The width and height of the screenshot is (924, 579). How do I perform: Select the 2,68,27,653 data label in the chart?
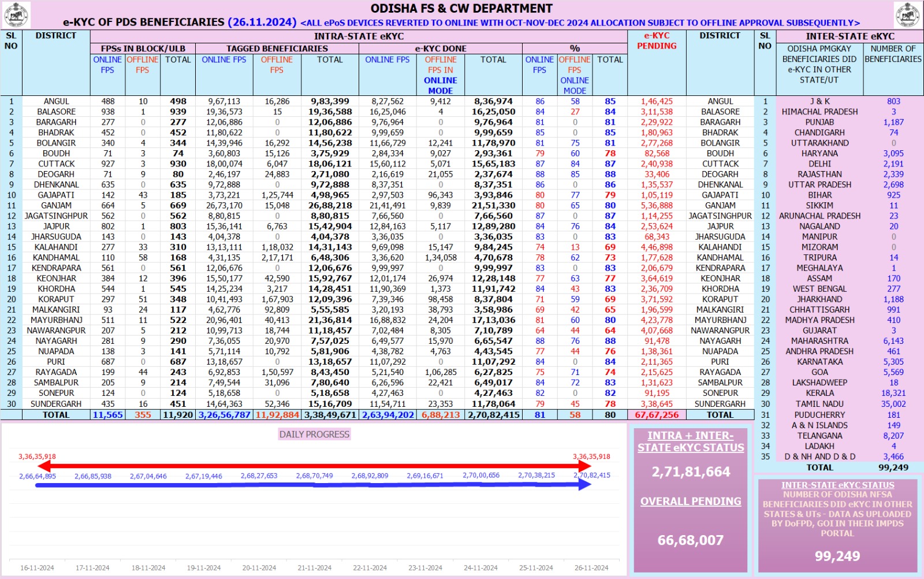(x=259, y=476)
